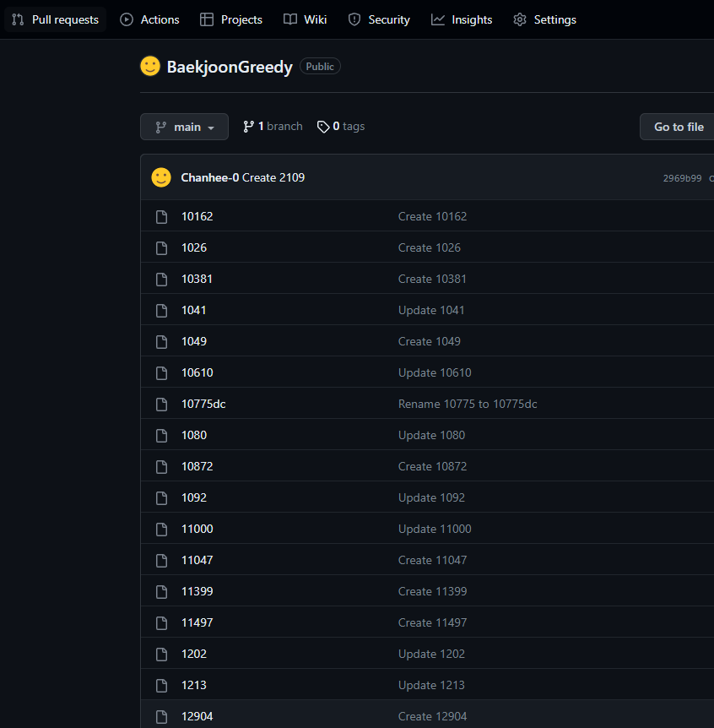This screenshot has width=714, height=728.
Task: Open repository Settings tab
Action: pyautogui.click(x=545, y=19)
